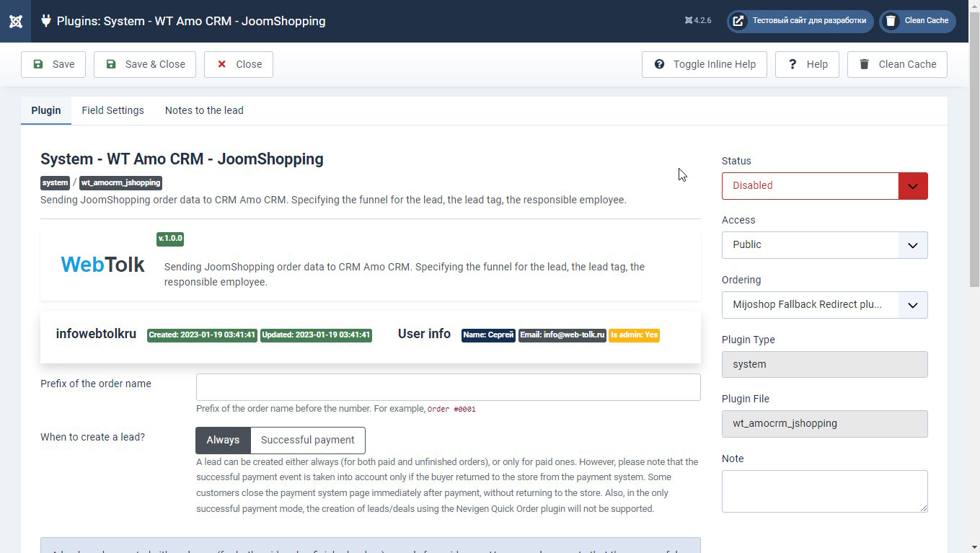The width and height of the screenshot is (980, 553).
Task: Click the Name: Сергей badge
Action: coord(488,335)
